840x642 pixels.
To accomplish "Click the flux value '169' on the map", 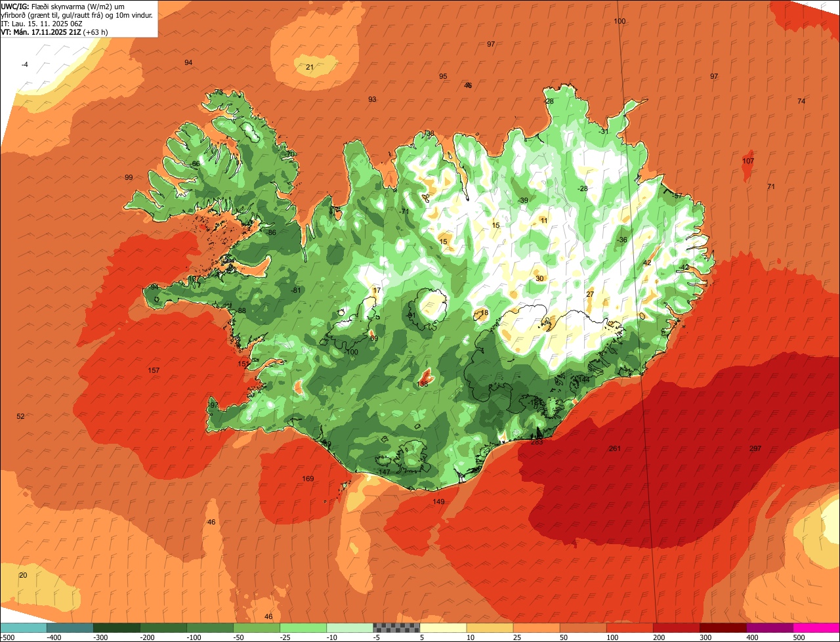I will tap(308, 479).
